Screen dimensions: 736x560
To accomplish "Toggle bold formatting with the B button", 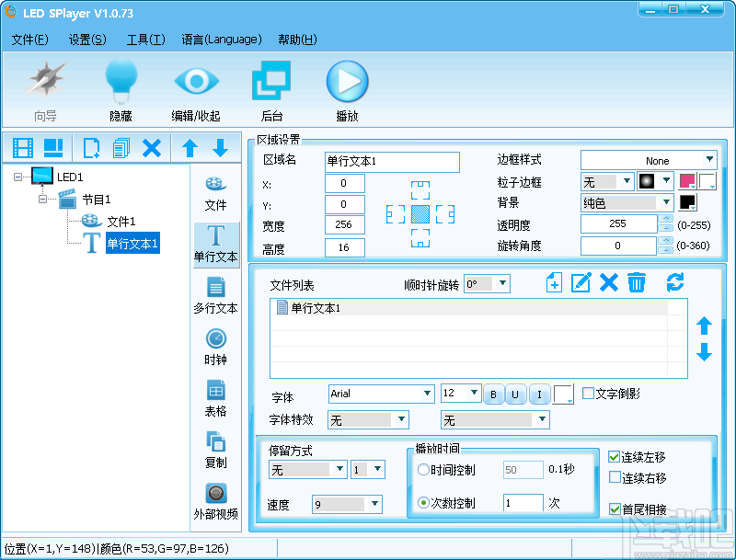I will 494,394.
